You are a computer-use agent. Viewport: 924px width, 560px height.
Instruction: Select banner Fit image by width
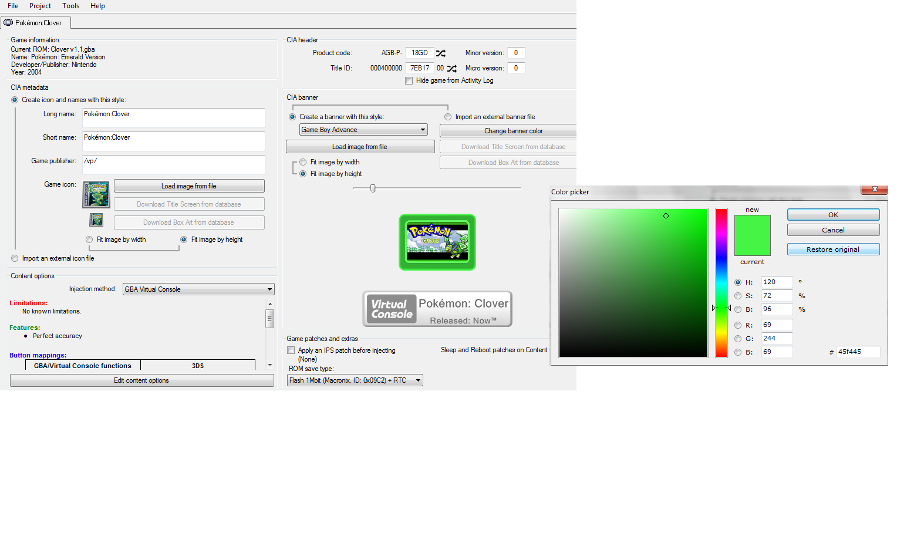coord(303,163)
